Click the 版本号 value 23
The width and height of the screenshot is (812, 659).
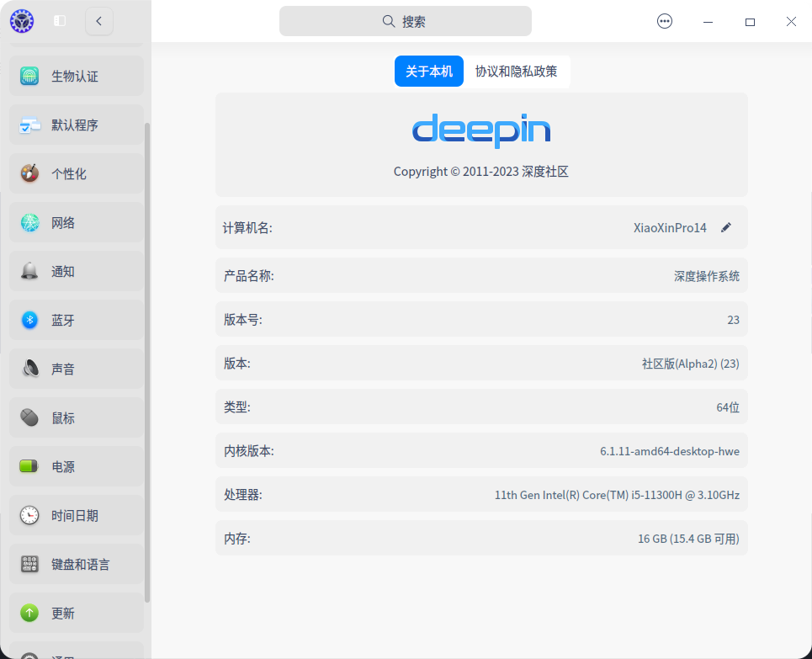(733, 320)
